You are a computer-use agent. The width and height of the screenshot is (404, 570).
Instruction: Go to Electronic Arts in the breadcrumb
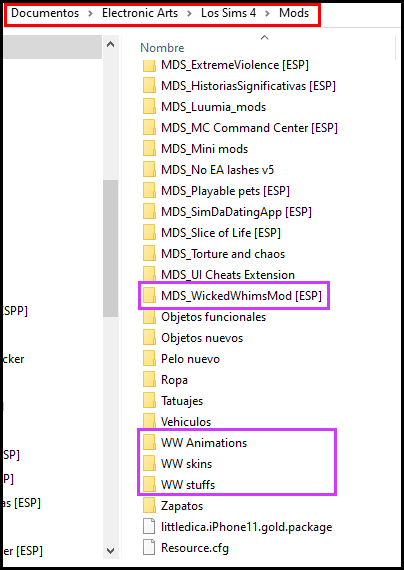[140, 13]
